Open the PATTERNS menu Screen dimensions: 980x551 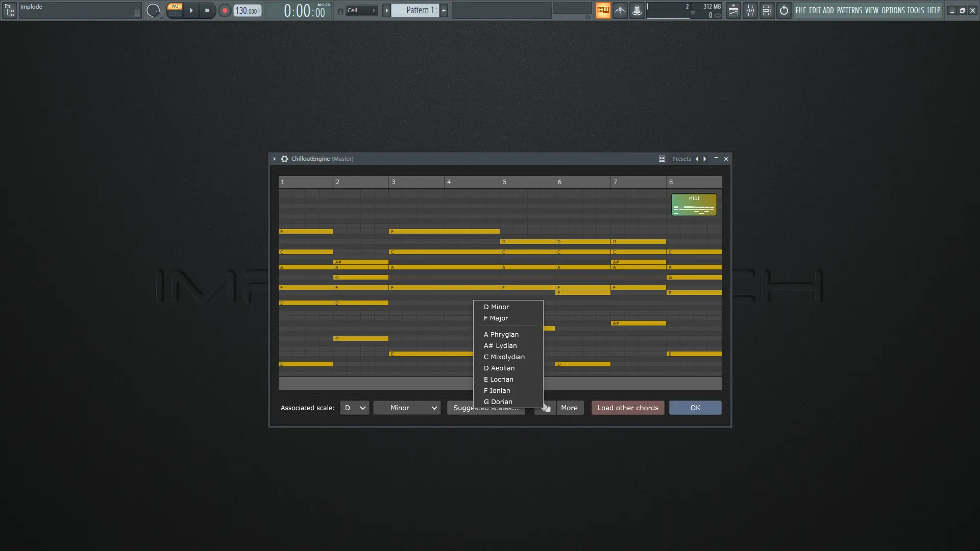[x=849, y=10]
